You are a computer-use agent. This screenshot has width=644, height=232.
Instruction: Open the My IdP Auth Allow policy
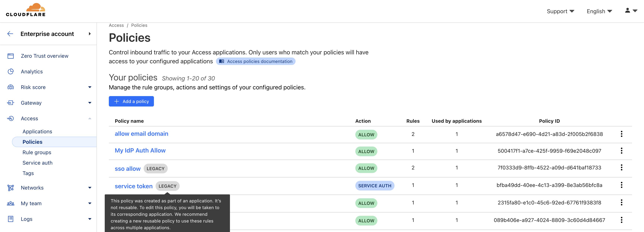[140, 150]
